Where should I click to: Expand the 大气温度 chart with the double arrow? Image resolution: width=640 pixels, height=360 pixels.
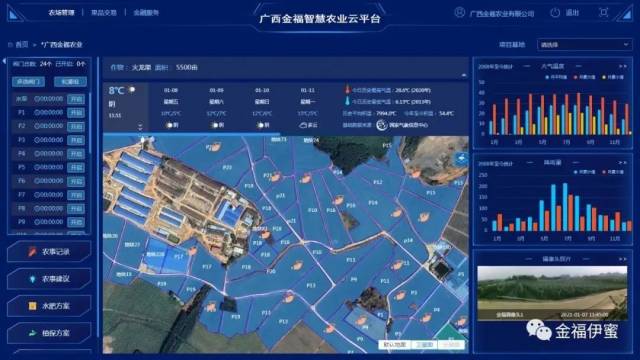(x=622, y=66)
